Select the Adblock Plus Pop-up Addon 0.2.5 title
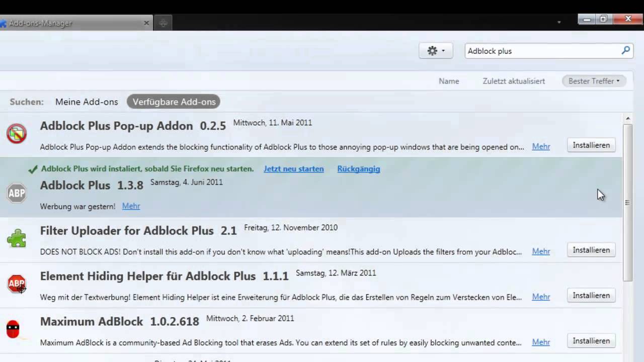644x362 pixels. (x=133, y=126)
